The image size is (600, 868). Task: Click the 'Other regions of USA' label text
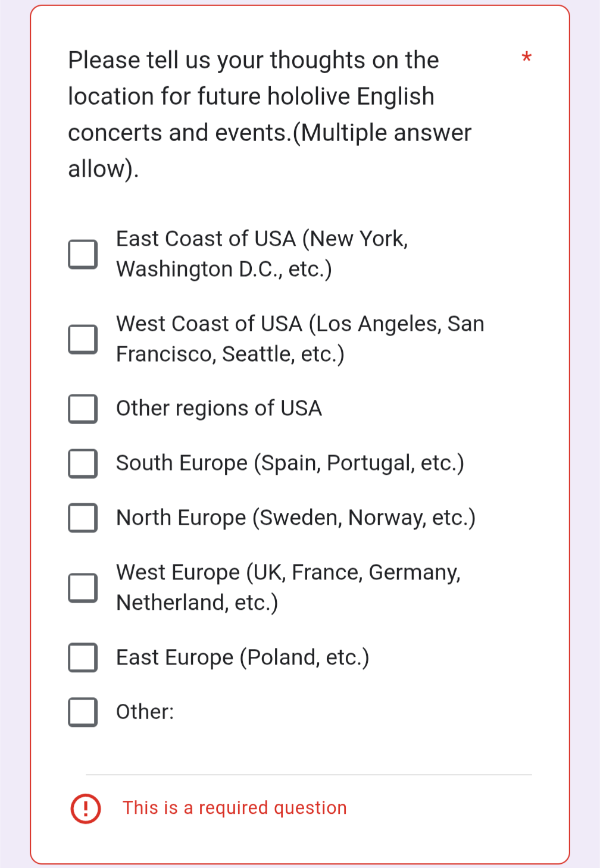(x=219, y=409)
